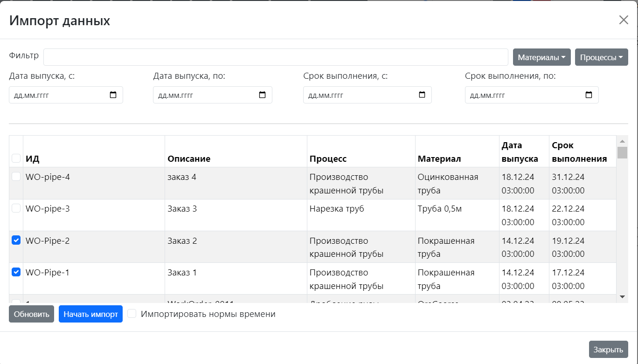Click the Дата выпуска, по date field
Image resolution: width=638 pixels, height=364 pixels.
[213, 95]
